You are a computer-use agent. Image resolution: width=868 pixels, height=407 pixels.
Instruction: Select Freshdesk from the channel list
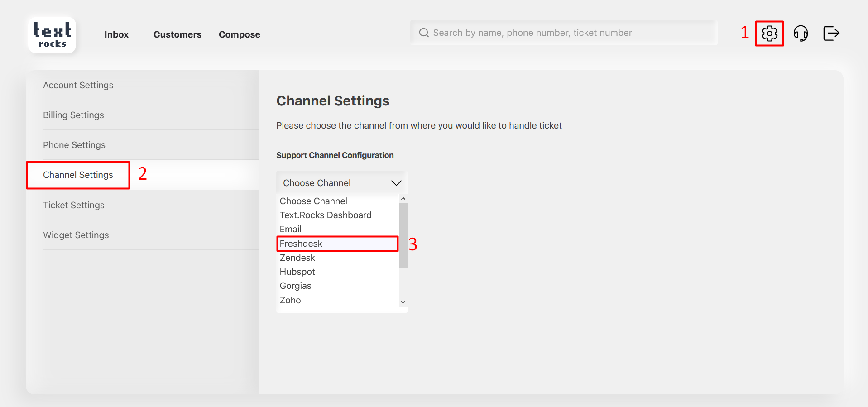pyautogui.click(x=301, y=244)
